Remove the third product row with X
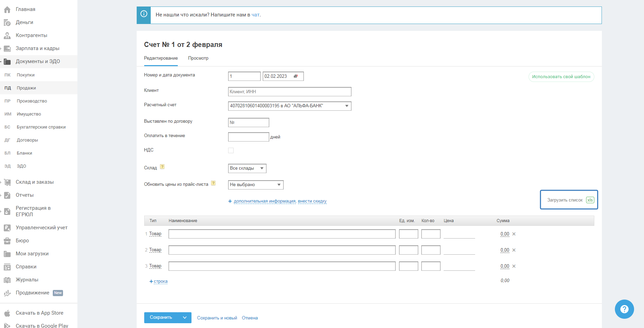Image resolution: width=644 pixels, height=328 pixels. click(514, 266)
